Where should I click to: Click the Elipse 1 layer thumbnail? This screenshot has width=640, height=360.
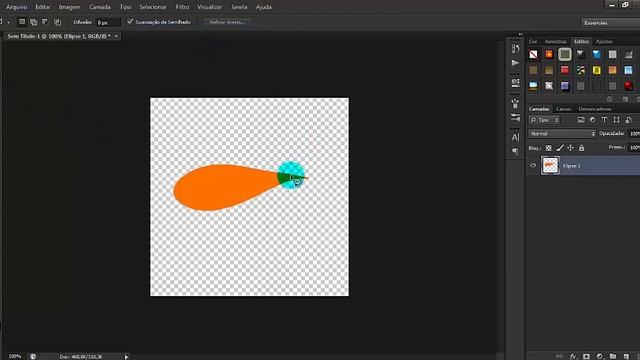550,166
